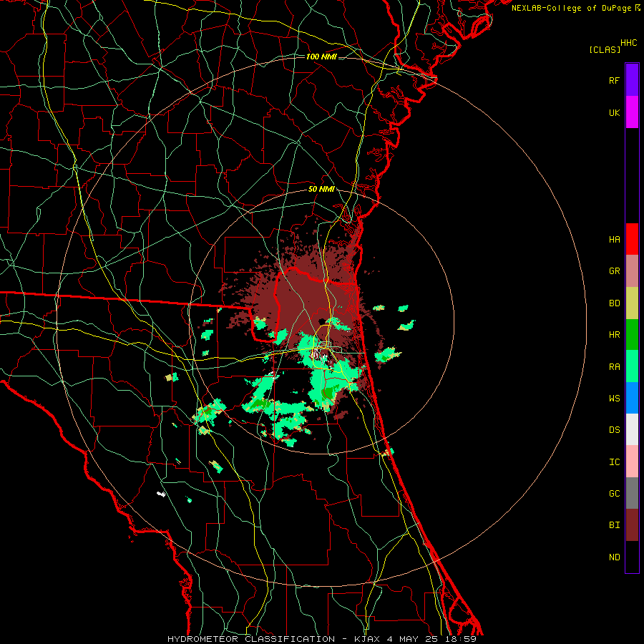644x644 pixels.
Task: Click the 'HHC' product label
Action: tap(629, 43)
